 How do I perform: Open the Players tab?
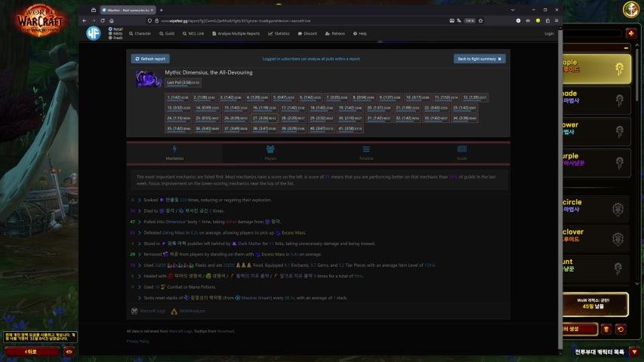(x=270, y=152)
